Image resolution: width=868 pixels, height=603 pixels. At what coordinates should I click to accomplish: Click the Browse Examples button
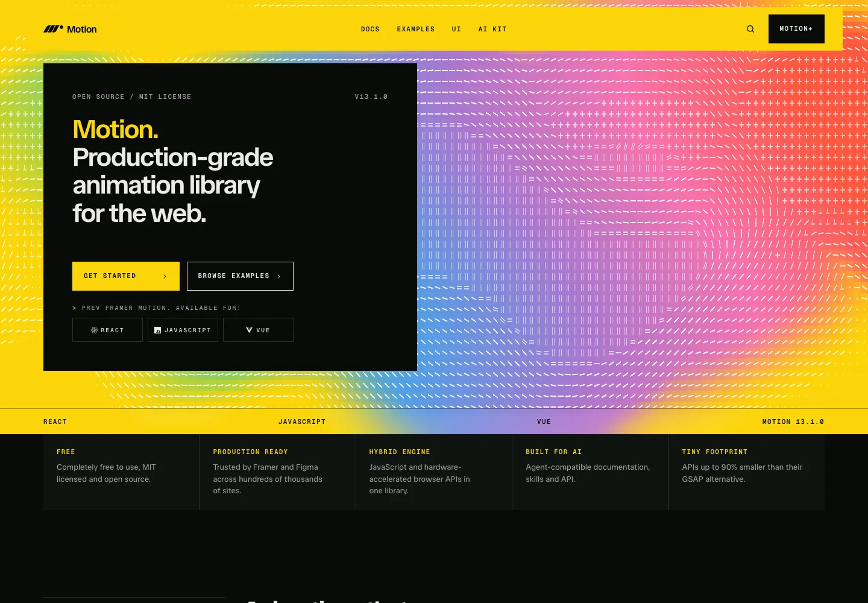pyautogui.click(x=240, y=276)
